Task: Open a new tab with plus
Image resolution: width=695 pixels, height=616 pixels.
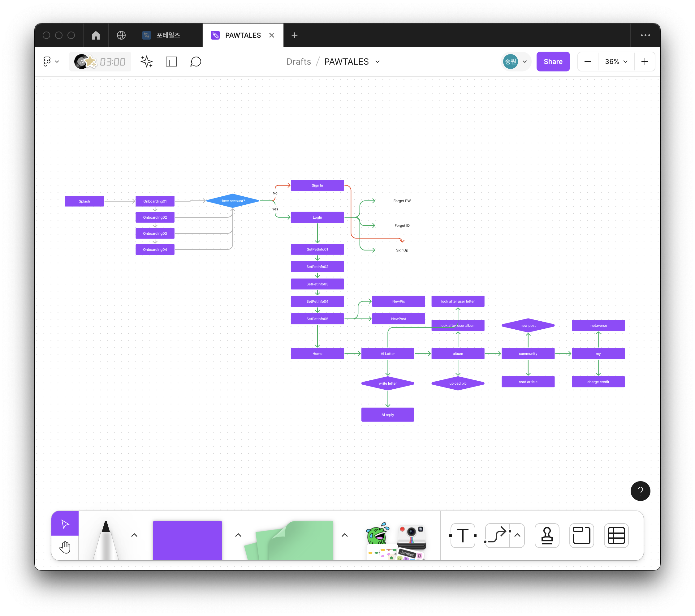Action: point(295,35)
